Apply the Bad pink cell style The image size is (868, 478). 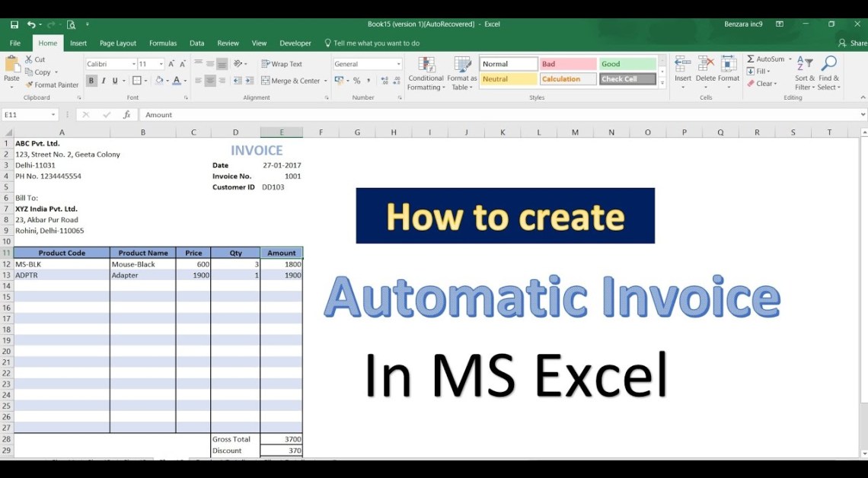coord(567,65)
